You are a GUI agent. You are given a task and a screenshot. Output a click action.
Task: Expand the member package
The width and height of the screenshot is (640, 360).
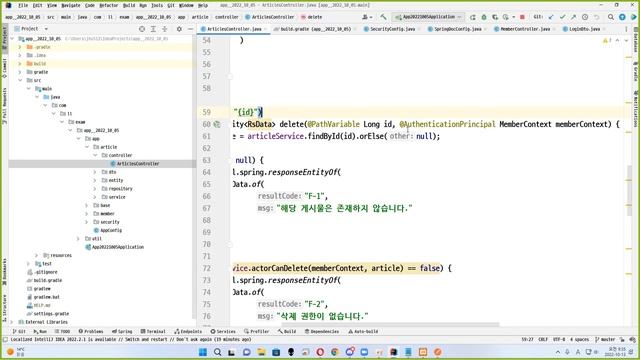(x=87, y=213)
